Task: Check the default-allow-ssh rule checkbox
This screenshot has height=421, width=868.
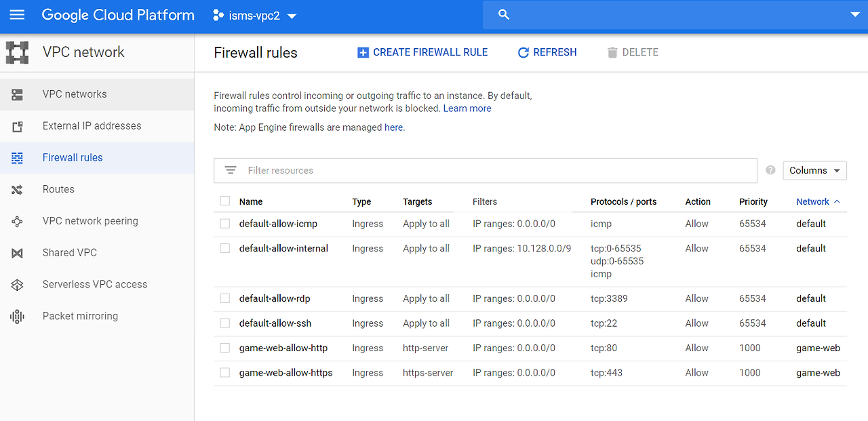Action: pyautogui.click(x=225, y=323)
